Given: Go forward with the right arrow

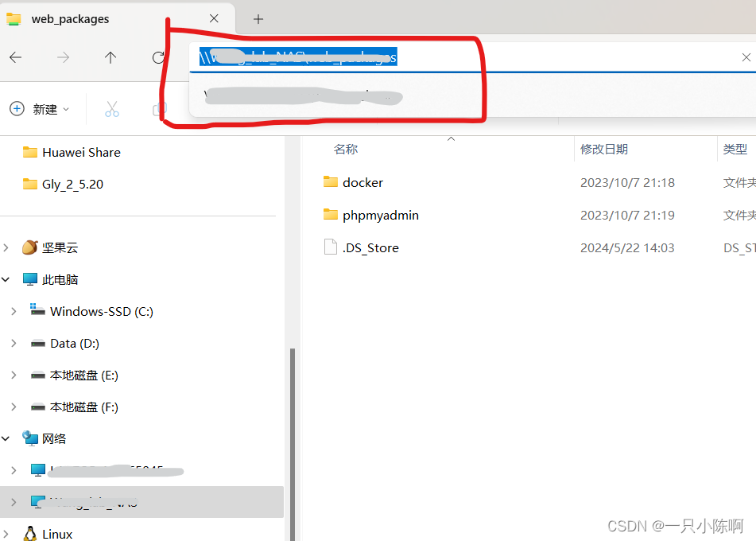Looking at the screenshot, I should (x=63, y=57).
